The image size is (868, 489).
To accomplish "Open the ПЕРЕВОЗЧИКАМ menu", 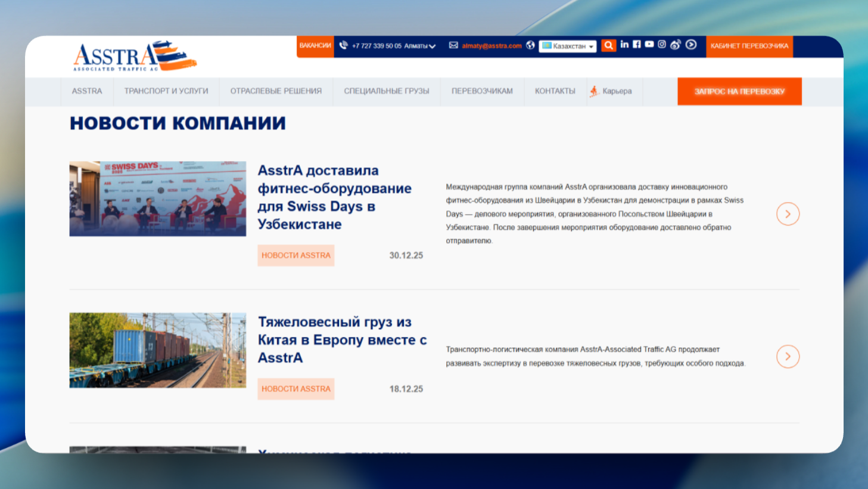I will 482,91.
